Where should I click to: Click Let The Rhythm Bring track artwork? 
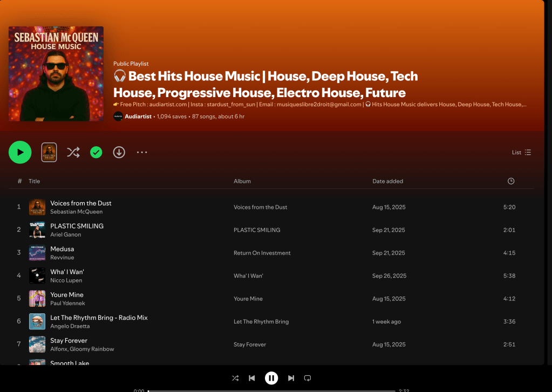click(x=37, y=321)
